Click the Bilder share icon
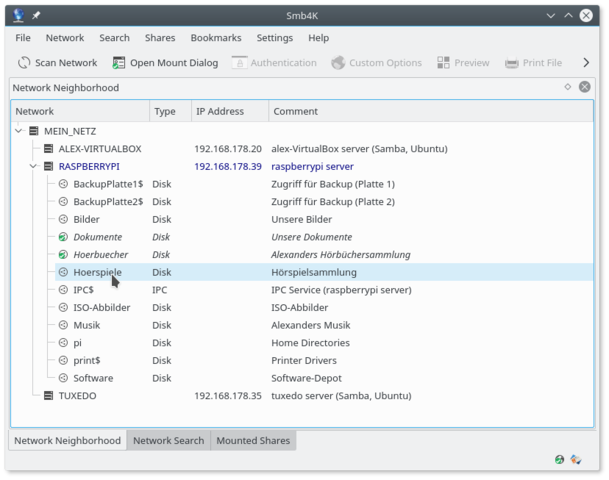Image resolution: width=609 pixels, height=480 pixels. point(63,219)
